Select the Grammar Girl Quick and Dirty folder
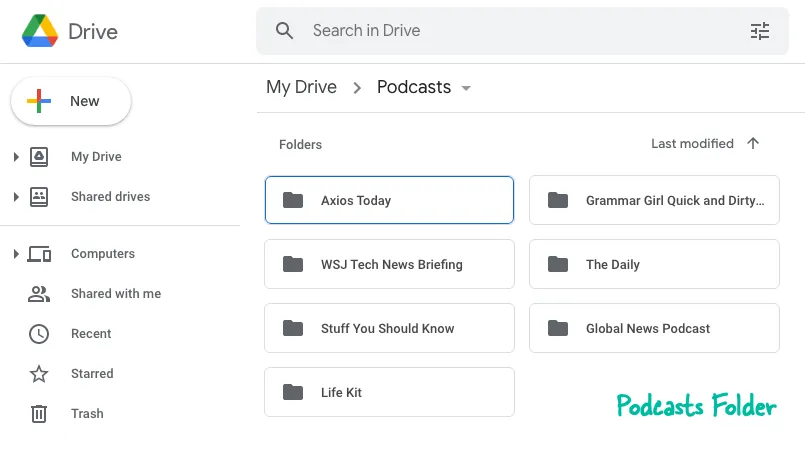This screenshot has width=805, height=465. (x=654, y=200)
